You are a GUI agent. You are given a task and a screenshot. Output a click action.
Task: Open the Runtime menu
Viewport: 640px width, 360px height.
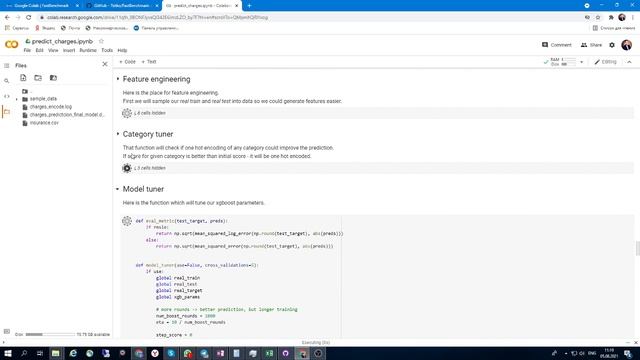tap(88, 50)
